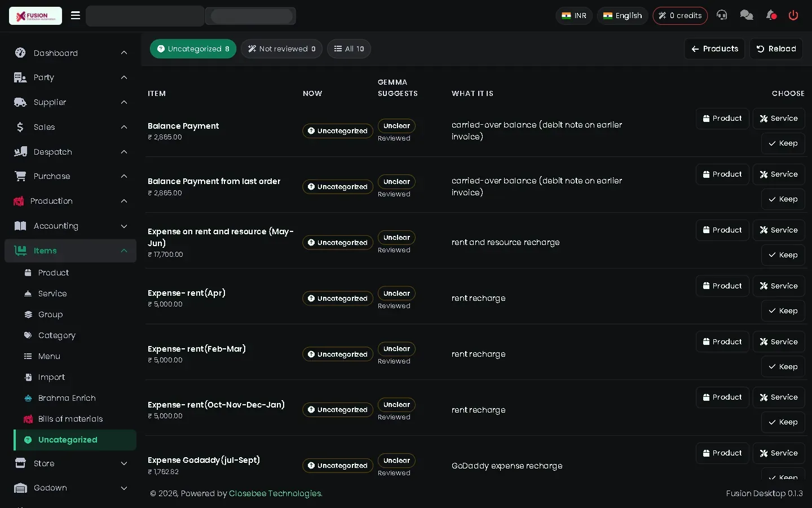
Task: Expand the Purchase sidebar section
Action: 70,176
